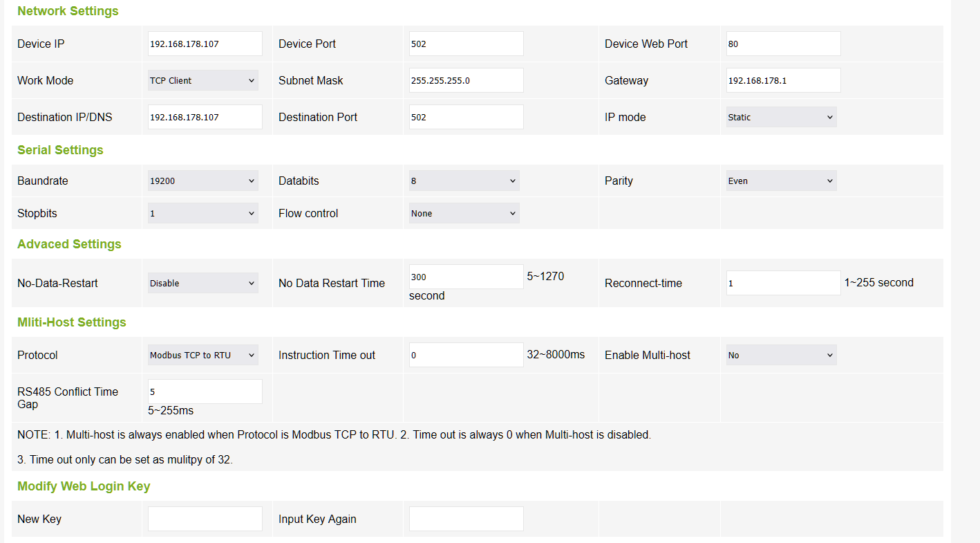The width and height of the screenshot is (980, 543).
Task: Focus the Device Port field
Action: (x=466, y=44)
